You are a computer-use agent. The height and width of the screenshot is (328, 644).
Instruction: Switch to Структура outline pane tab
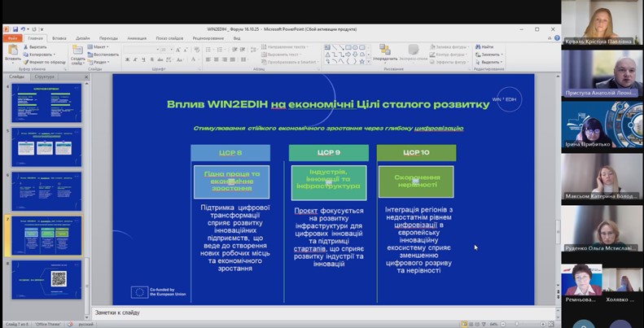tap(46, 77)
